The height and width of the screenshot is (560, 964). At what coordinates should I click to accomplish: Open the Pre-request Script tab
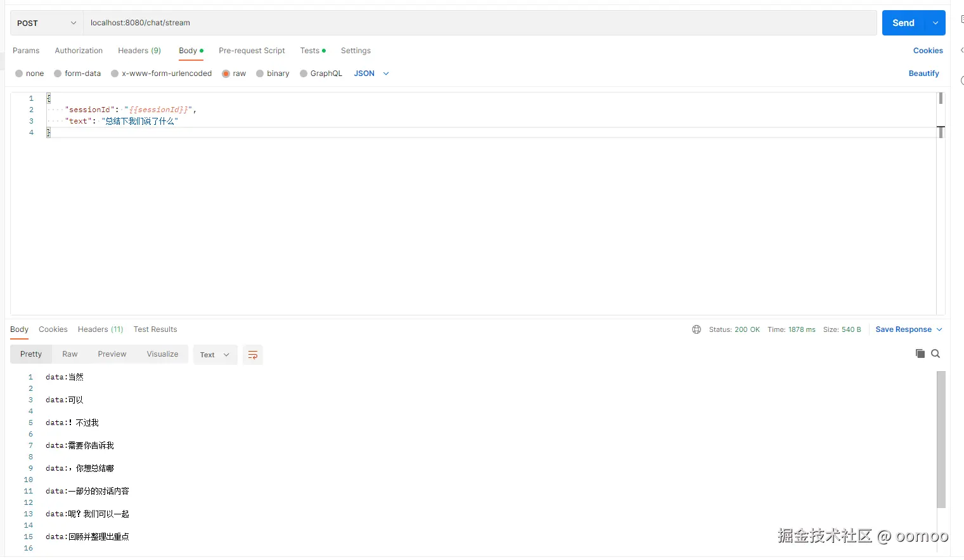click(252, 51)
